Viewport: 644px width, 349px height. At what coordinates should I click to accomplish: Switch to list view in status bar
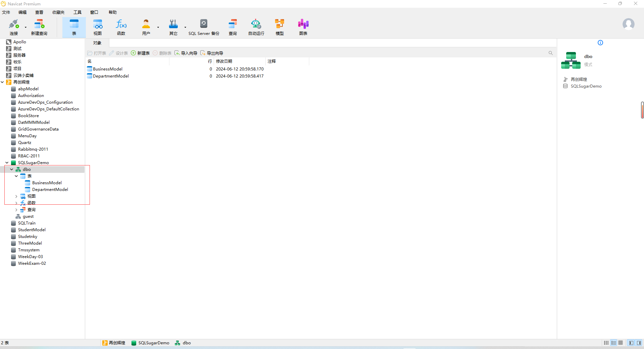click(613, 343)
